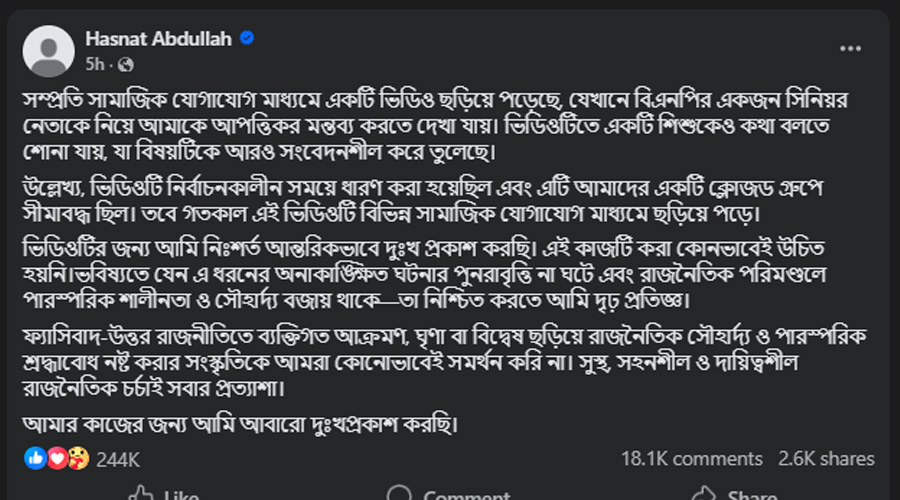Click the first paragraph of the post
The image size is (900, 500).
440,129
